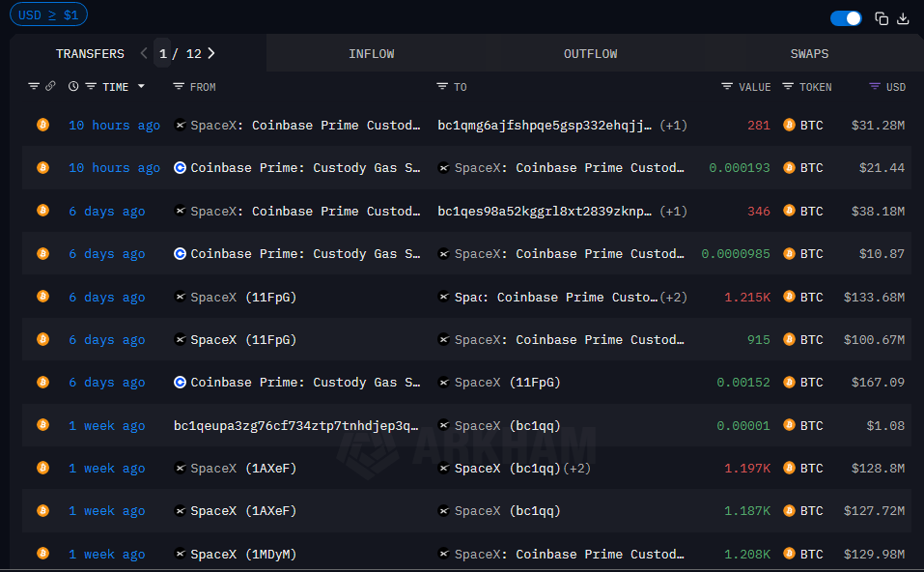The height and width of the screenshot is (572, 924).
Task: Toggle the blue switch at top right
Action: coord(846,18)
